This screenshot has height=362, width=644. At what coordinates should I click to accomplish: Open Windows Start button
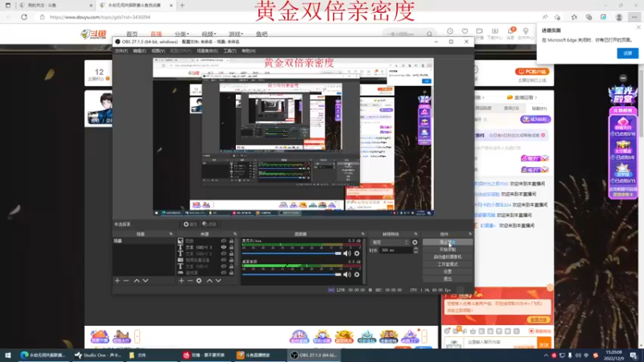tap(8, 355)
